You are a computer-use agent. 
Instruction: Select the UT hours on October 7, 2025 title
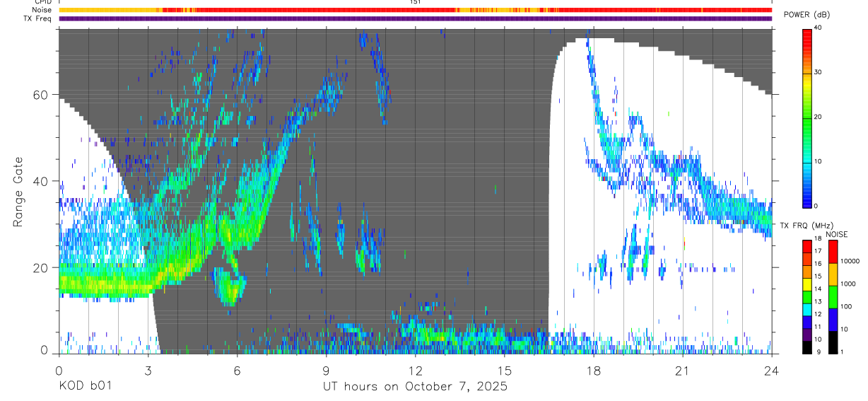pyautogui.click(x=415, y=387)
